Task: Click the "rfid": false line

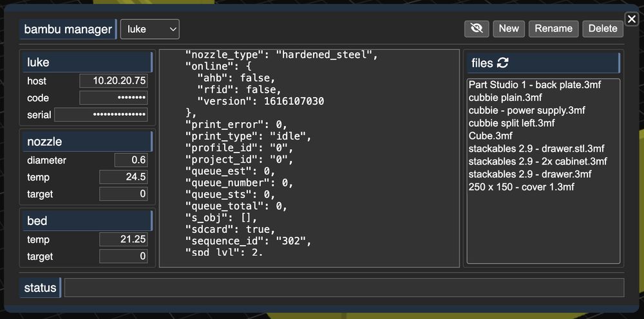Action: 240,89
